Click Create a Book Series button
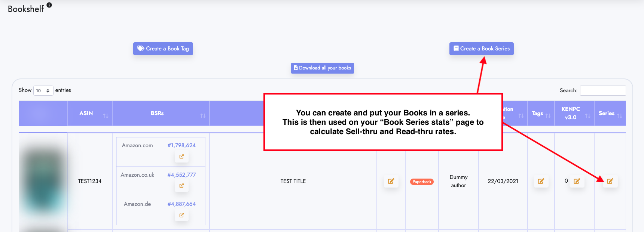 (x=481, y=49)
